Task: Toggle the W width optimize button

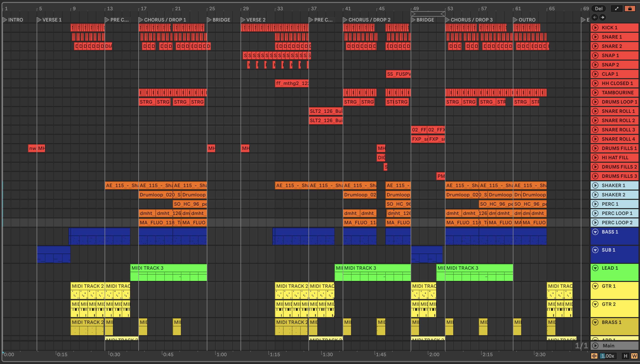Action: [634, 356]
